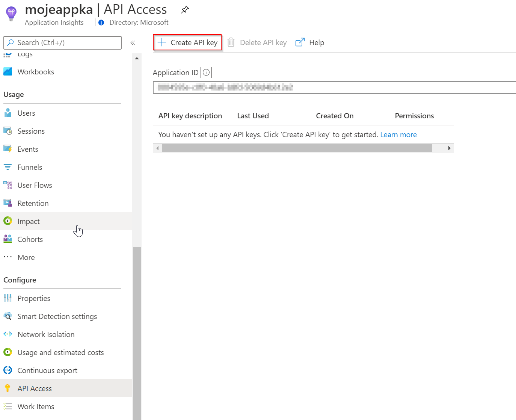Click the Application ID info icon
516x420 pixels.
tap(206, 73)
